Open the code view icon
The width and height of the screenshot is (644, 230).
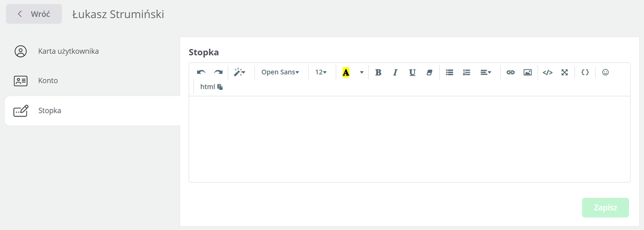pyautogui.click(x=547, y=72)
